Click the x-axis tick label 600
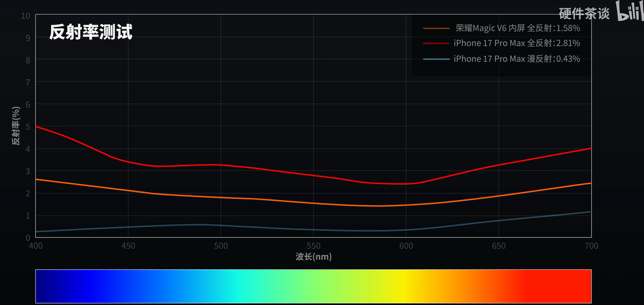This screenshot has width=644, height=305. tap(406, 246)
